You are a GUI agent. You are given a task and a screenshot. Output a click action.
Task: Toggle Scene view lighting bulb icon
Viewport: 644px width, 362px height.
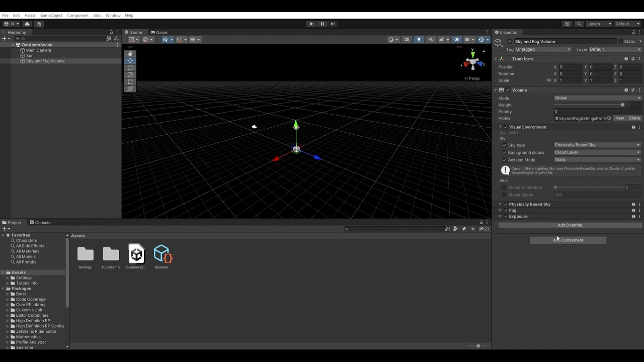coord(419,39)
